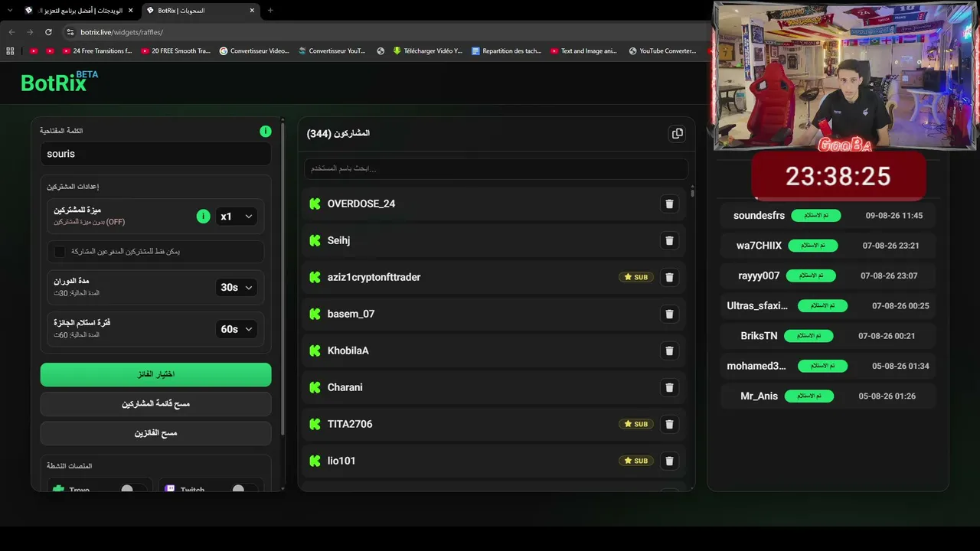Image resolution: width=980 pixels, height=551 pixels.
Task: Open the x1 subscriber multiplier dropdown
Action: pos(236,217)
